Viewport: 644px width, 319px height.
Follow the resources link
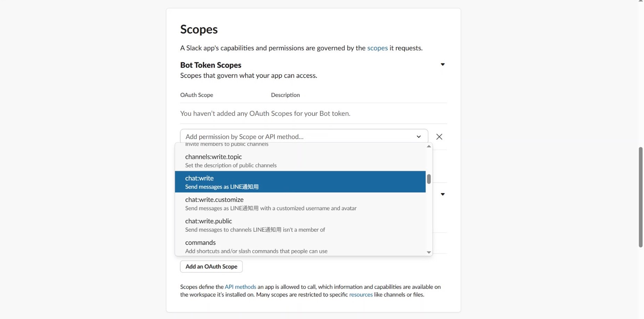point(361,295)
